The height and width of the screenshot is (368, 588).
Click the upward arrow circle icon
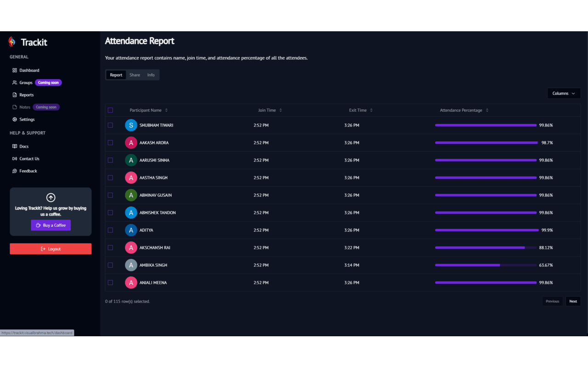click(x=51, y=197)
